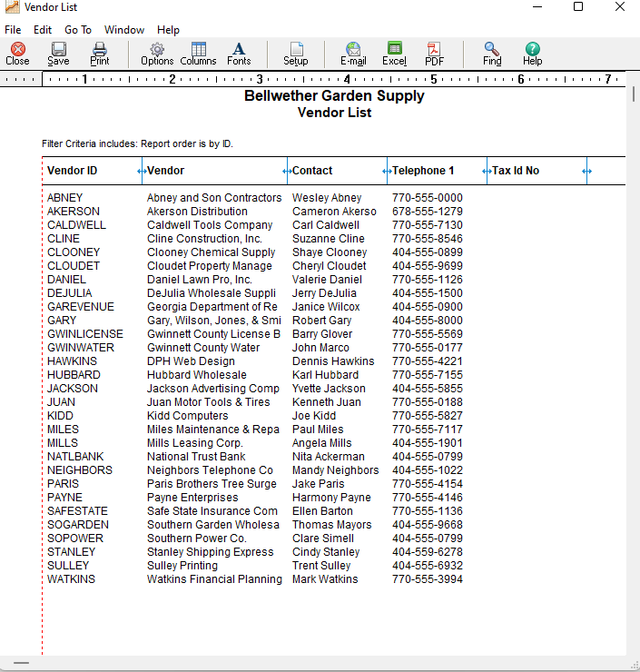The image size is (640, 672).
Task: Click the Bellwether Garden Supply report title
Action: click(334, 95)
